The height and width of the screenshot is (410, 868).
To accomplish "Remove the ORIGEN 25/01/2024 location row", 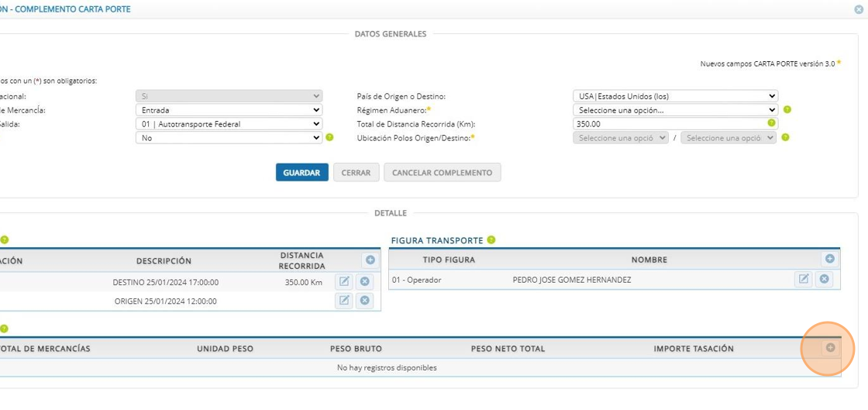I will coord(364,301).
